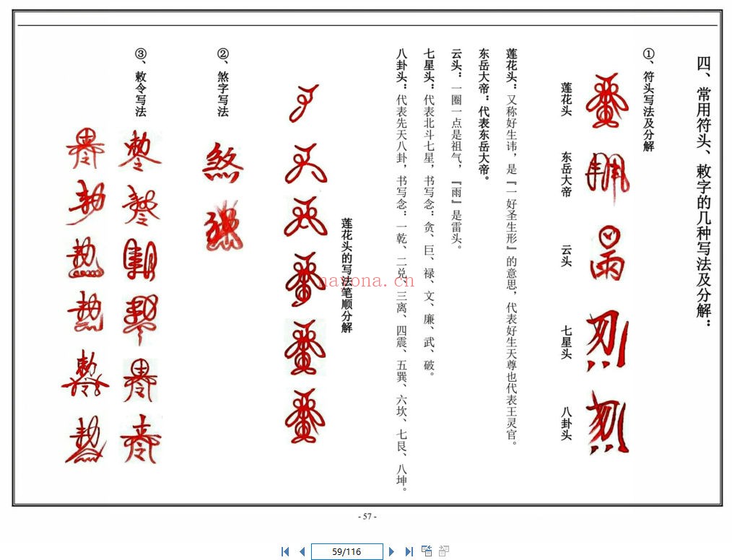Go to the next page
Screen dimensions: 732x560
391,551
